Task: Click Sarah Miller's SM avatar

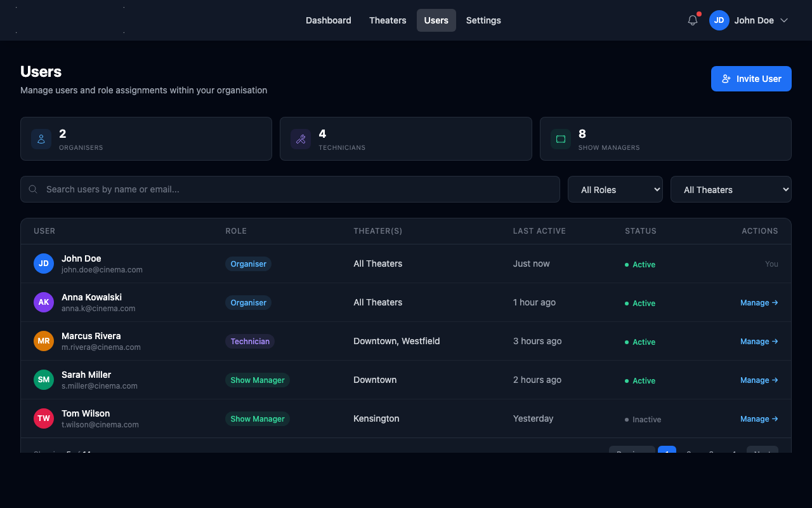Action: 44,380
